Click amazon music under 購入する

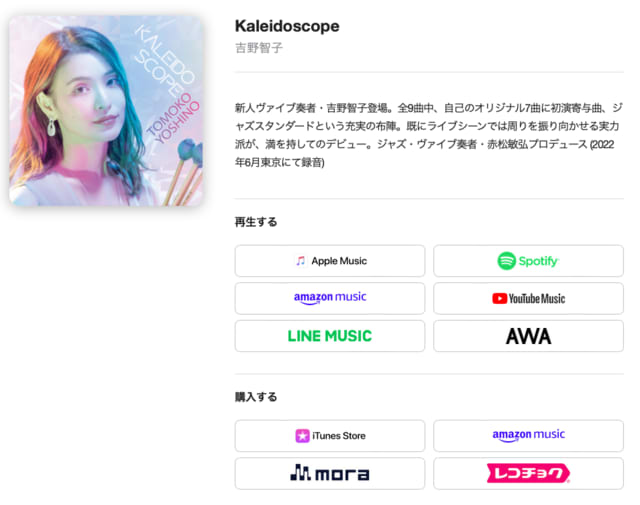click(x=529, y=436)
